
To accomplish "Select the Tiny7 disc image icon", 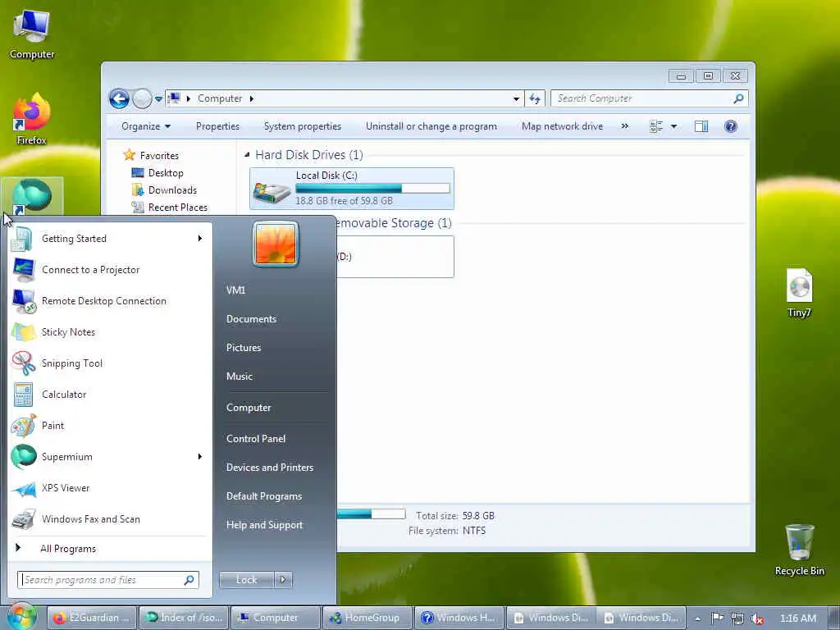I will [x=799, y=293].
